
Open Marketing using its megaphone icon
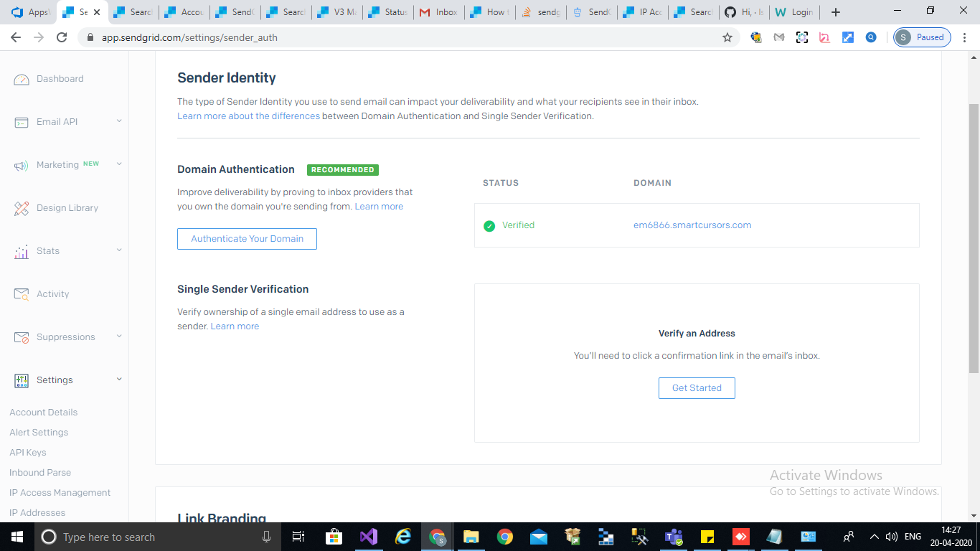tap(21, 164)
